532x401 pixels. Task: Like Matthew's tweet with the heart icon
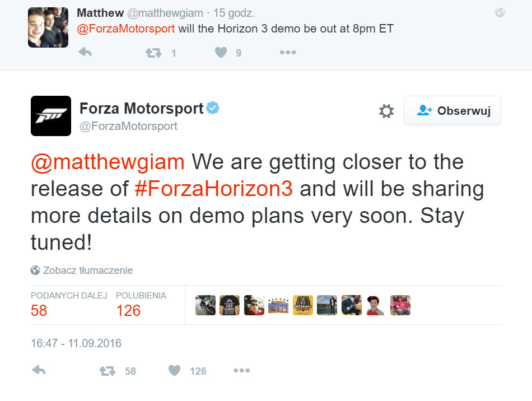pos(221,53)
